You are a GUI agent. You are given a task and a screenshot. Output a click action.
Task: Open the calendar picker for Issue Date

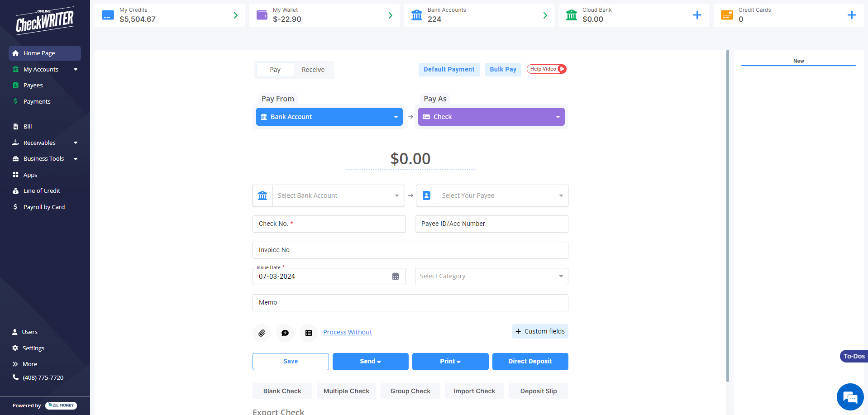396,276
